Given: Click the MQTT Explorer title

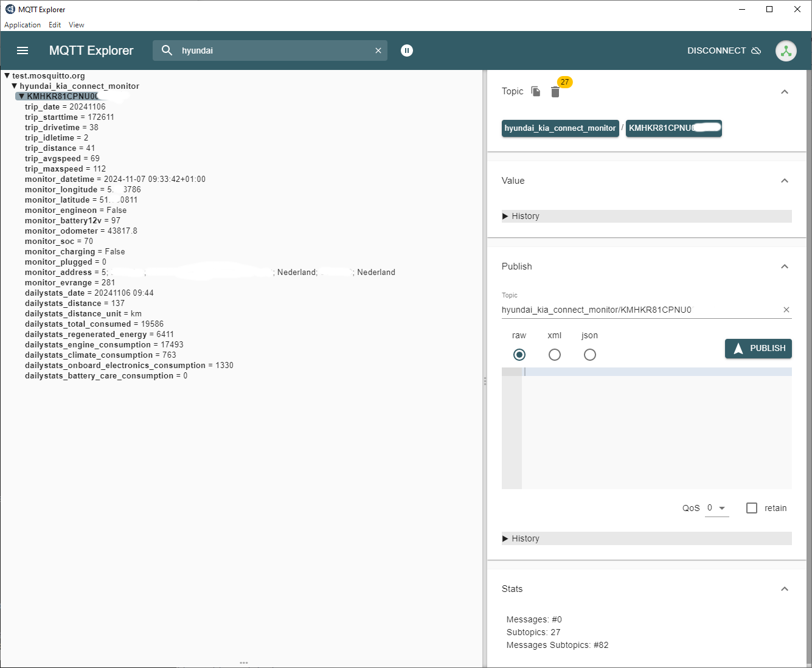Looking at the screenshot, I should pyautogui.click(x=91, y=50).
